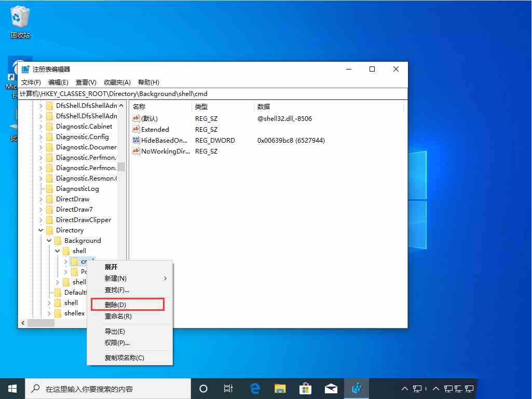532x399 pixels.
Task: Collapse the Directory tree node
Action: point(40,230)
